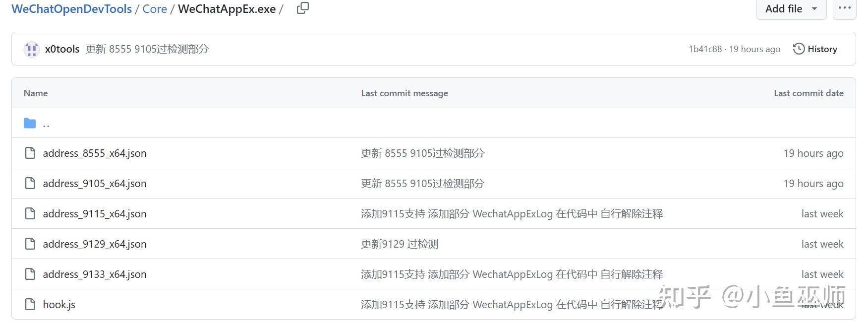Open address_9105_x64.json file
This screenshot has height=332, width=868.
(95, 184)
